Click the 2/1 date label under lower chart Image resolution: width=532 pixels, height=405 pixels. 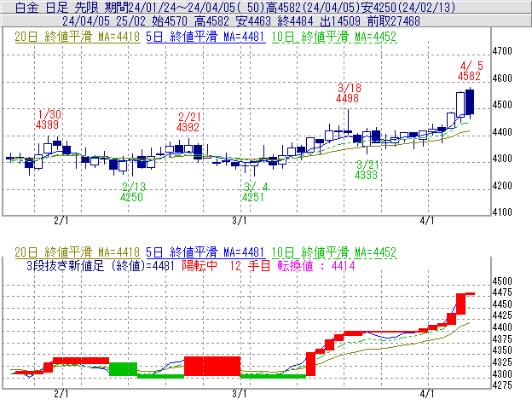[x=61, y=394]
